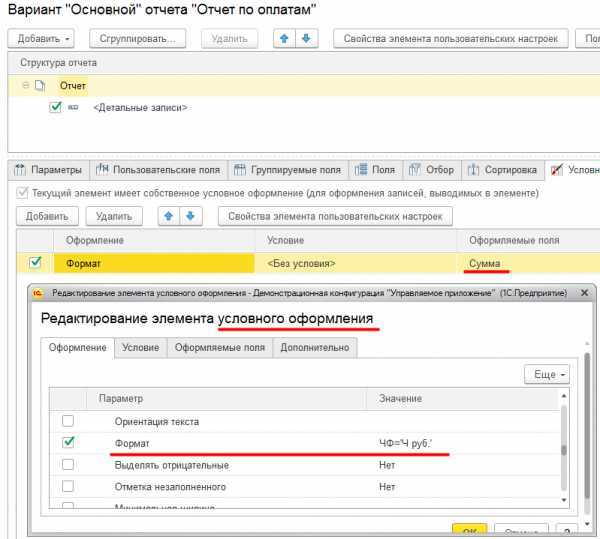Viewport: 600px width, 539px height.
Task: Click lower Свойства элемента пользовательских настроек button
Action: click(x=335, y=217)
